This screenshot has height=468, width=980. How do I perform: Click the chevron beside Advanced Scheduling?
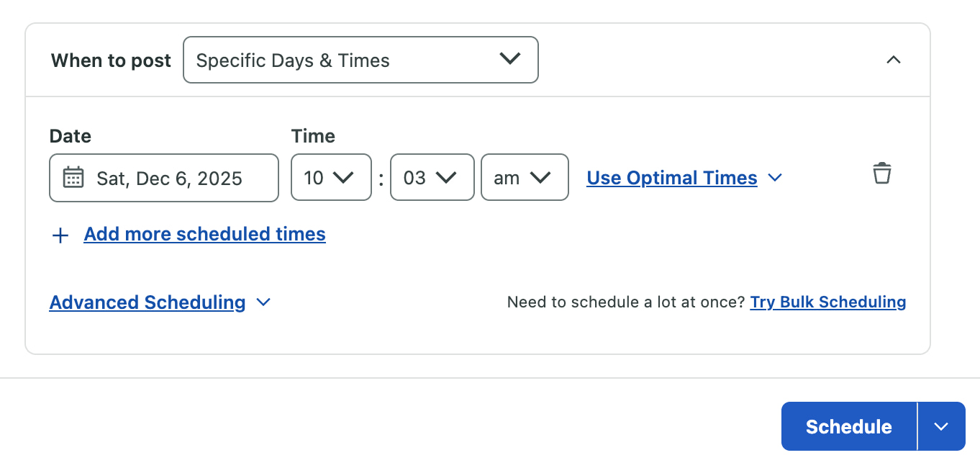pyautogui.click(x=263, y=302)
